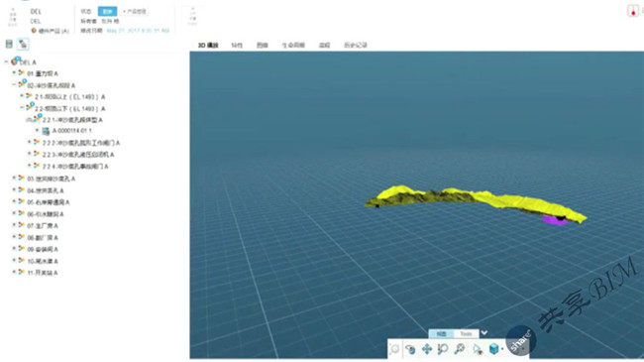Click the icon of tree row 02
This screenshot has width=644, height=362.
click(x=22, y=84)
